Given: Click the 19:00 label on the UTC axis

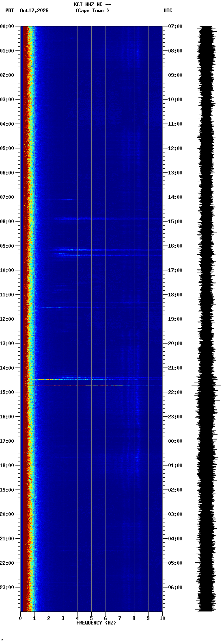Looking at the screenshot, I should [175, 319].
